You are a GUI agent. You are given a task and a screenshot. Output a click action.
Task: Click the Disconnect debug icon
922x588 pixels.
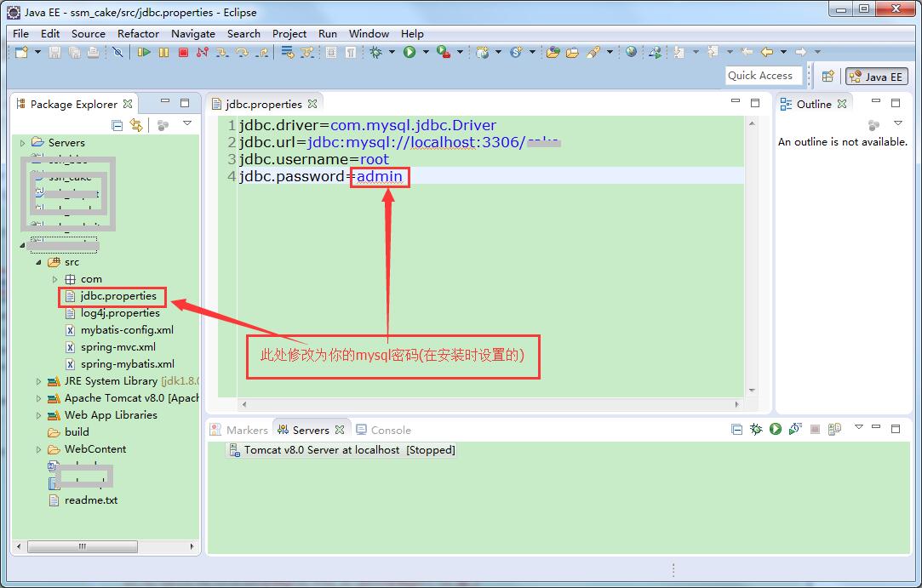coord(203,52)
